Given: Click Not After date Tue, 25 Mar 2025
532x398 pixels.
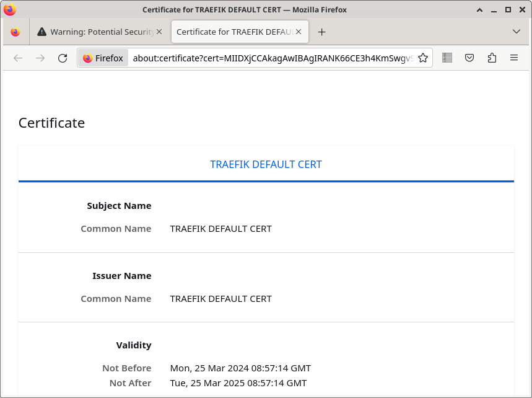Looking at the screenshot, I should 238,383.
